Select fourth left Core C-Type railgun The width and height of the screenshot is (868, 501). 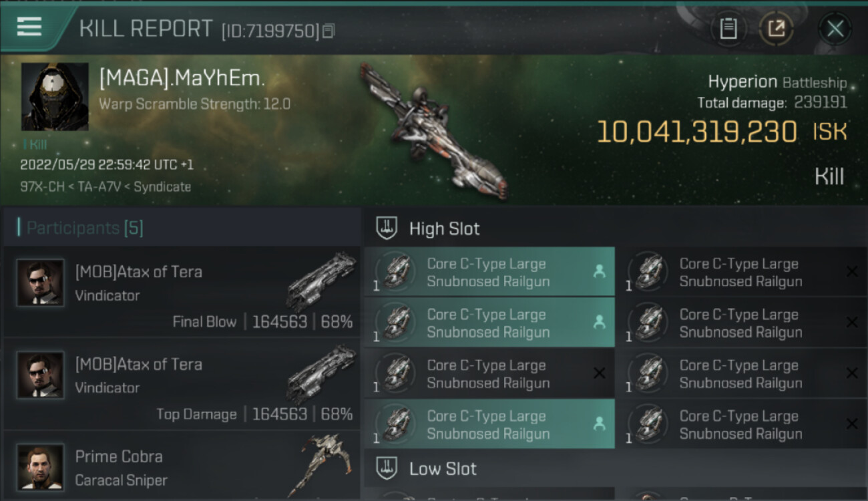(x=489, y=424)
